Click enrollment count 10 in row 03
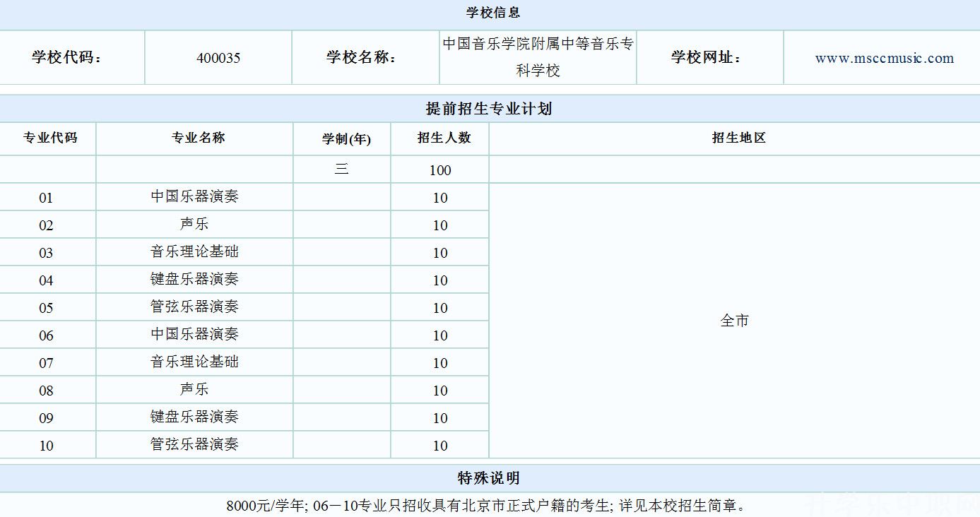The height and width of the screenshot is (517, 980). 440,253
